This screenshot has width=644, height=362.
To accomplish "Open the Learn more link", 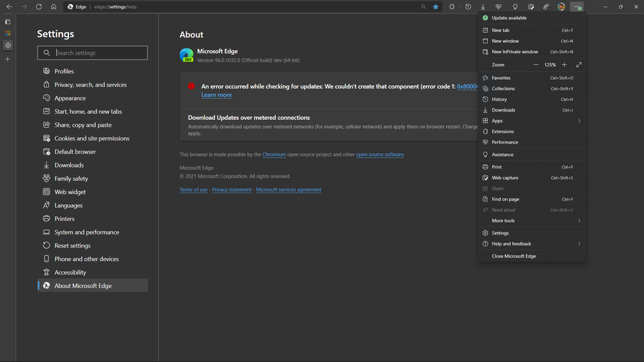I will pos(216,95).
